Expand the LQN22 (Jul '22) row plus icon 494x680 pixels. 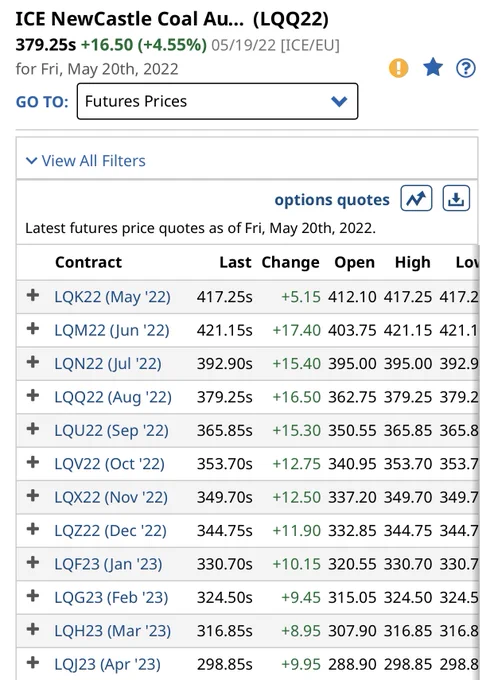[33, 362]
